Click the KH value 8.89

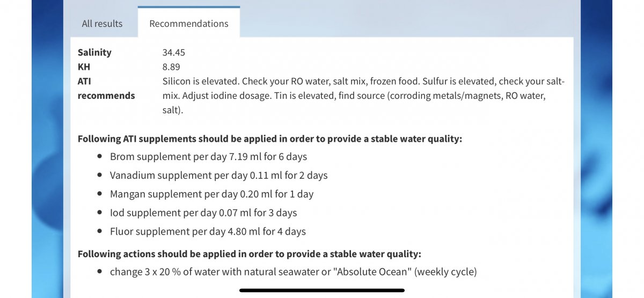[x=171, y=67]
